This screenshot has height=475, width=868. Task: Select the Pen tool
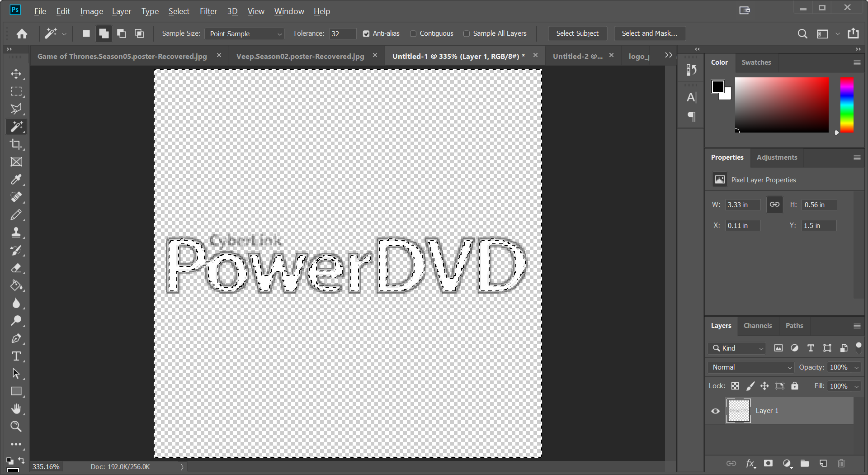(16, 338)
